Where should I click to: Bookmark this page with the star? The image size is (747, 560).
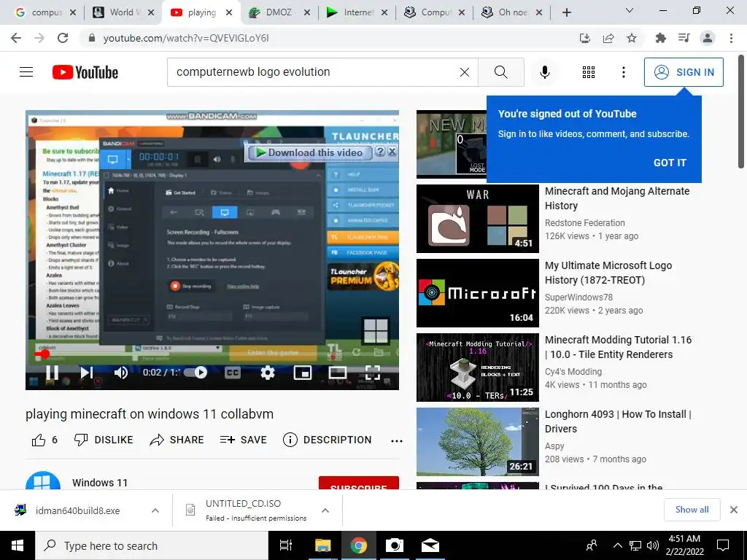tap(632, 38)
